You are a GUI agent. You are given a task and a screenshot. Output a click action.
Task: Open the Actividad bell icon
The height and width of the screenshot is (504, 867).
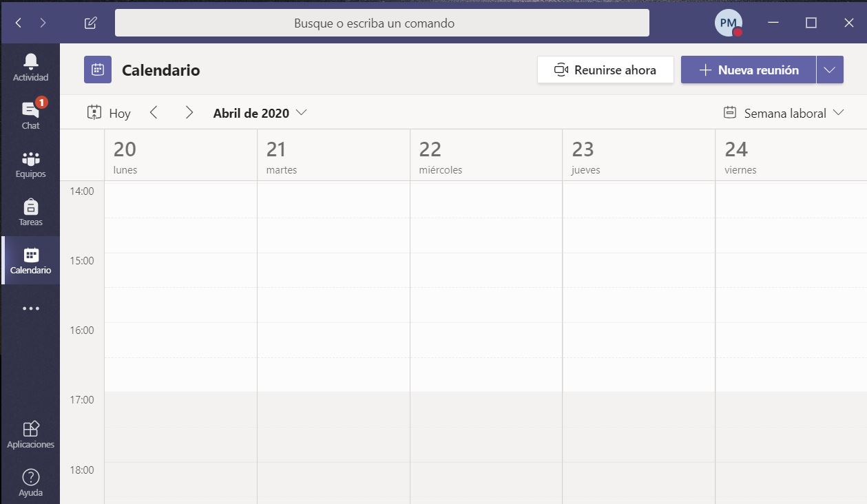point(30,67)
